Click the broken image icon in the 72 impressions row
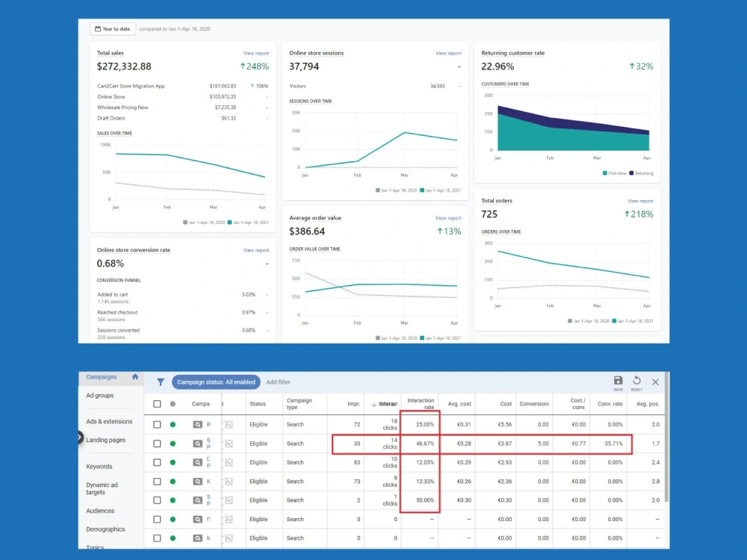Viewport: 747px width, 560px height. coord(229,424)
